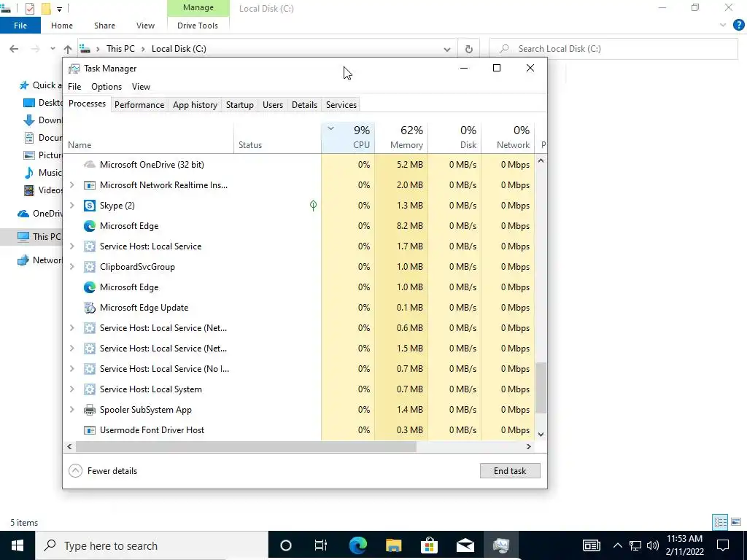This screenshot has height=560, width=747.
Task: Open Task Manager Options menu
Action: click(x=107, y=87)
